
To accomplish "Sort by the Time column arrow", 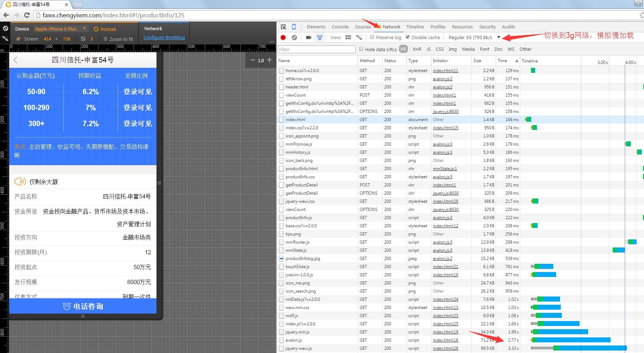I will tap(517, 61).
